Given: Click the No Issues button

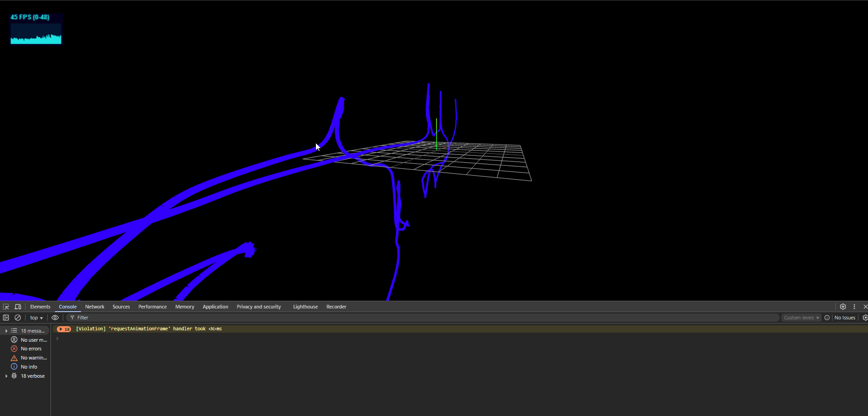Looking at the screenshot, I should tap(844, 318).
